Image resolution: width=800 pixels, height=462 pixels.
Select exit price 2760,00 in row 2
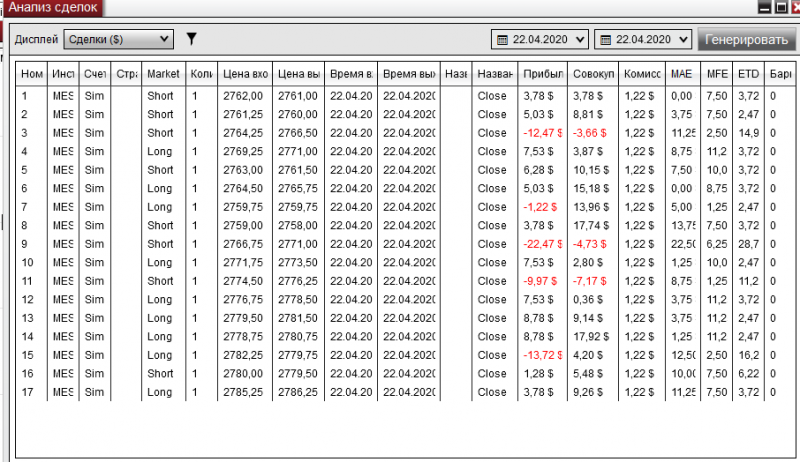(x=297, y=114)
